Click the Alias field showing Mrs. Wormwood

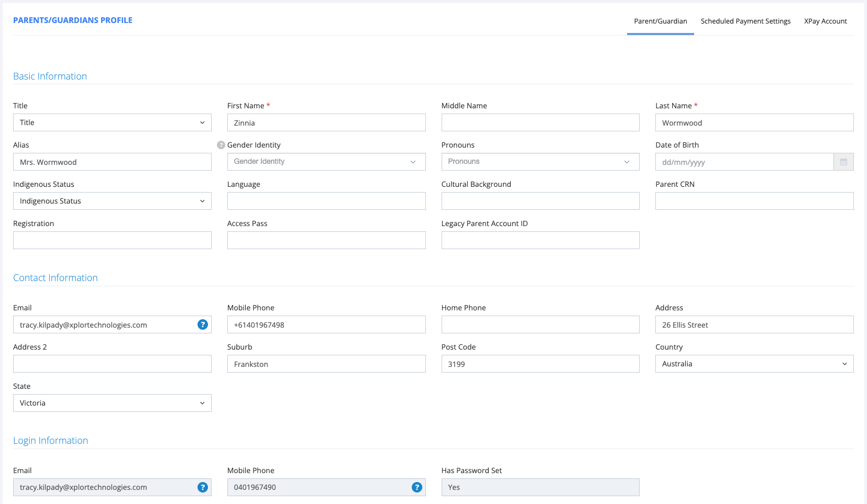tap(112, 162)
